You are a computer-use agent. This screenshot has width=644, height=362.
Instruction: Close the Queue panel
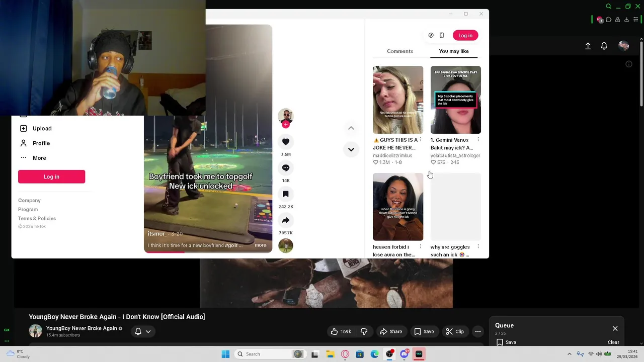point(615,328)
